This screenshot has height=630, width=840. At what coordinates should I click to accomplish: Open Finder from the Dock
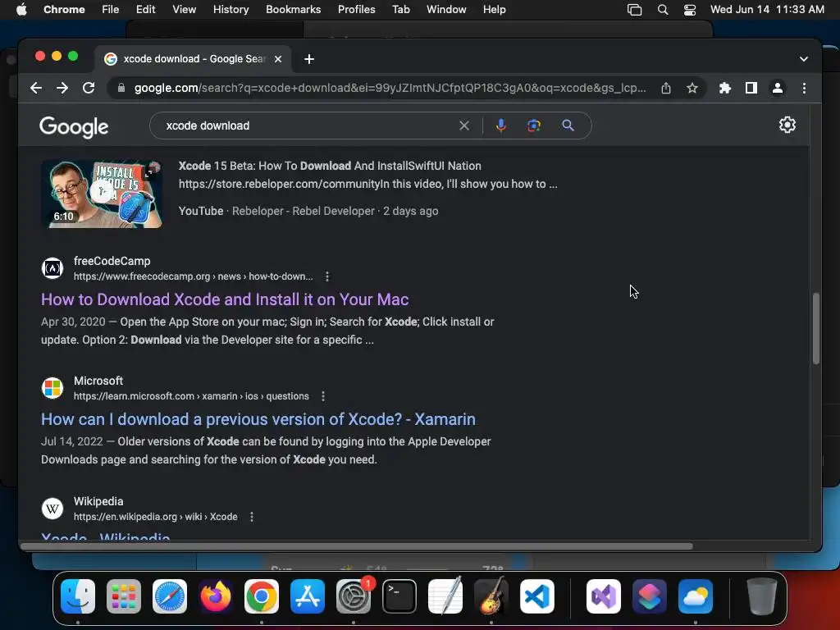pos(78,596)
